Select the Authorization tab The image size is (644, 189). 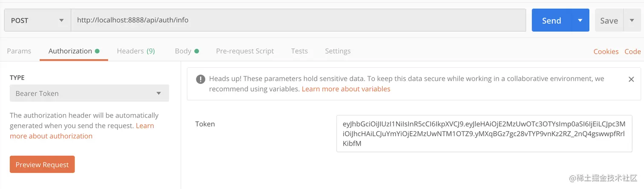pyautogui.click(x=70, y=51)
